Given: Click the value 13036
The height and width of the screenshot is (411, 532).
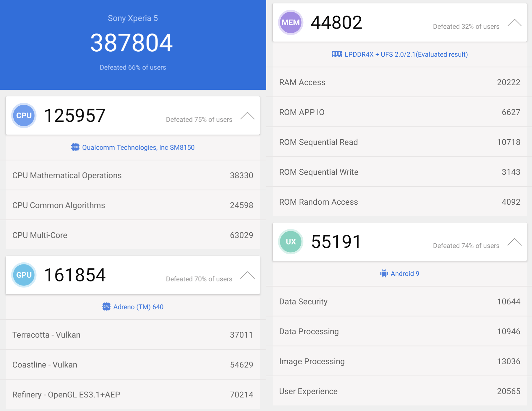Looking at the screenshot, I should point(509,361).
